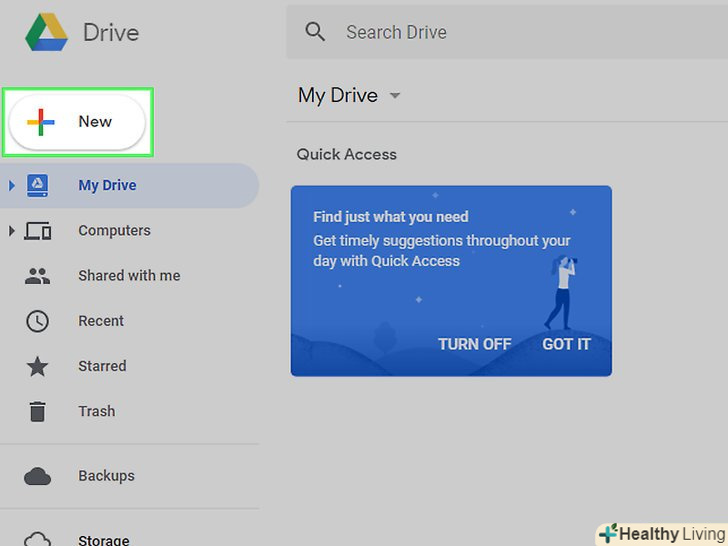This screenshot has width=728, height=546.
Task: Click the Shared with me people icon
Action: click(37, 276)
